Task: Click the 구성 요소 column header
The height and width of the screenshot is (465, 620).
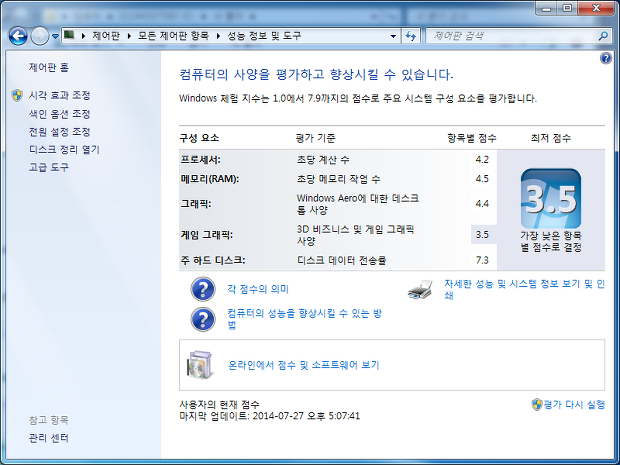Action: (x=199, y=138)
